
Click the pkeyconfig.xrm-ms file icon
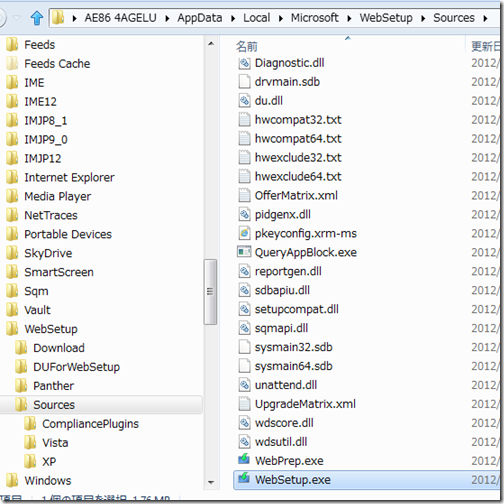pos(244,233)
